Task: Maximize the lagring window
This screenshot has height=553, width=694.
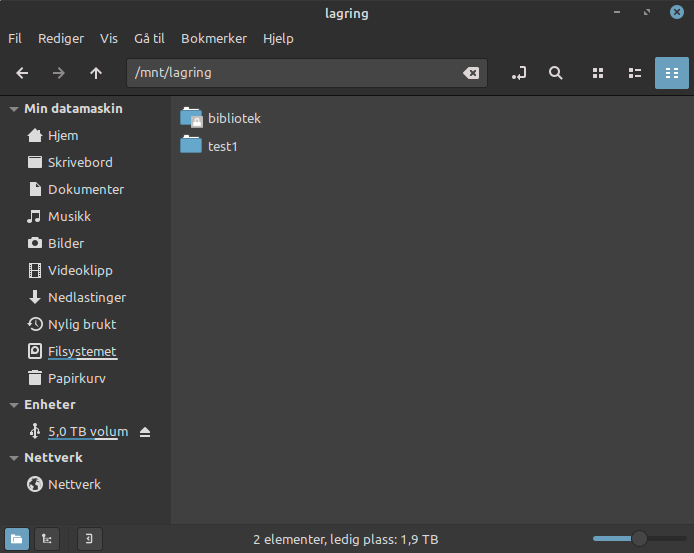Action: [x=647, y=12]
